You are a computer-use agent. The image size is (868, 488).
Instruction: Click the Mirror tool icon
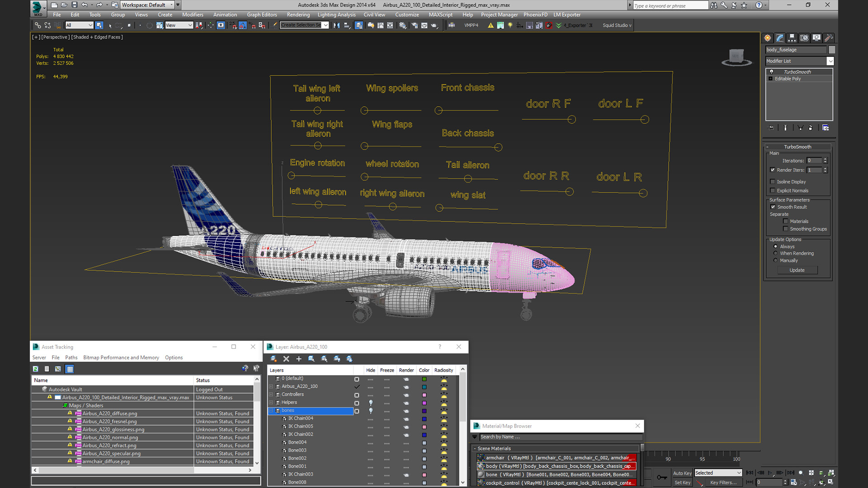(336, 25)
